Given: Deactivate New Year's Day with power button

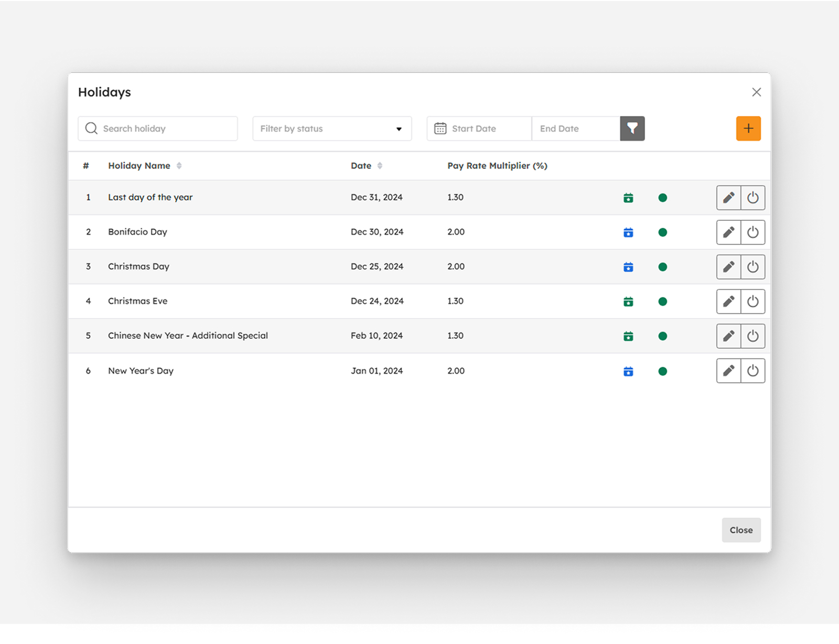Looking at the screenshot, I should tap(752, 371).
